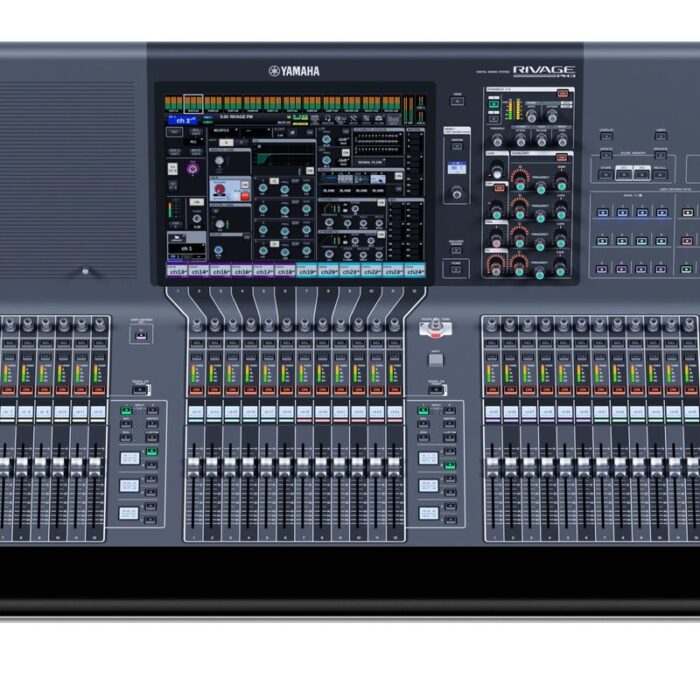The height and width of the screenshot is (700, 700).
Task: Toggle center bay channel strip 12 ON key
Action: tap(395, 390)
